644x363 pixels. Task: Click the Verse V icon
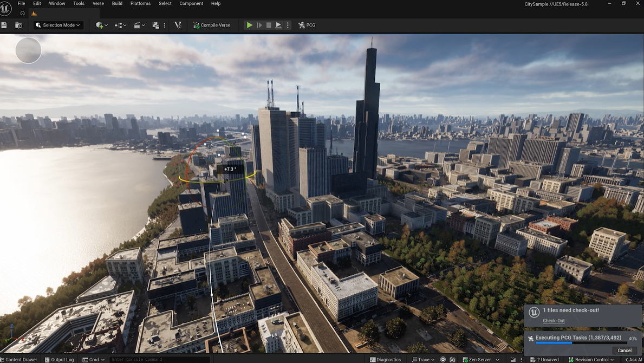tap(178, 25)
